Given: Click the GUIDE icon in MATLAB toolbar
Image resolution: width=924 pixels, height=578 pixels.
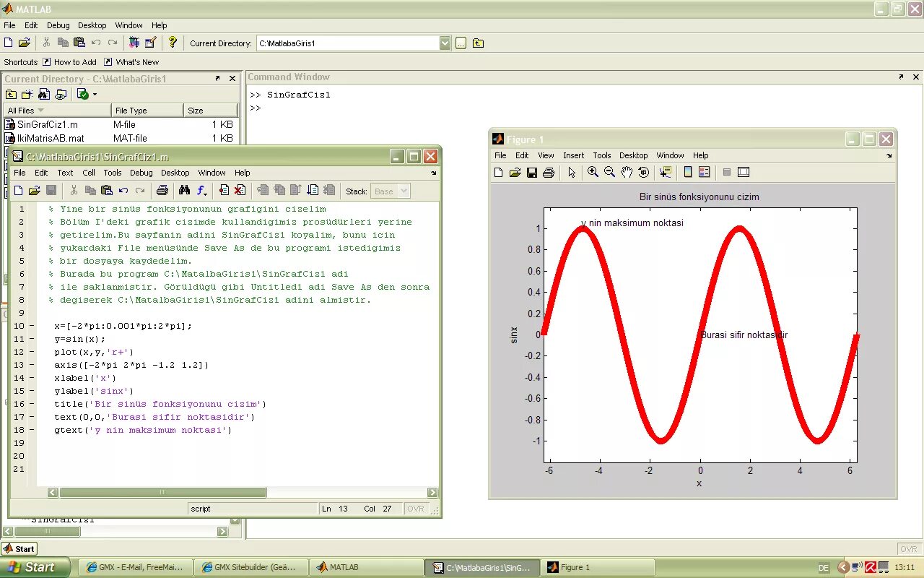Looking at the screenshot, I should pos(150,43).
